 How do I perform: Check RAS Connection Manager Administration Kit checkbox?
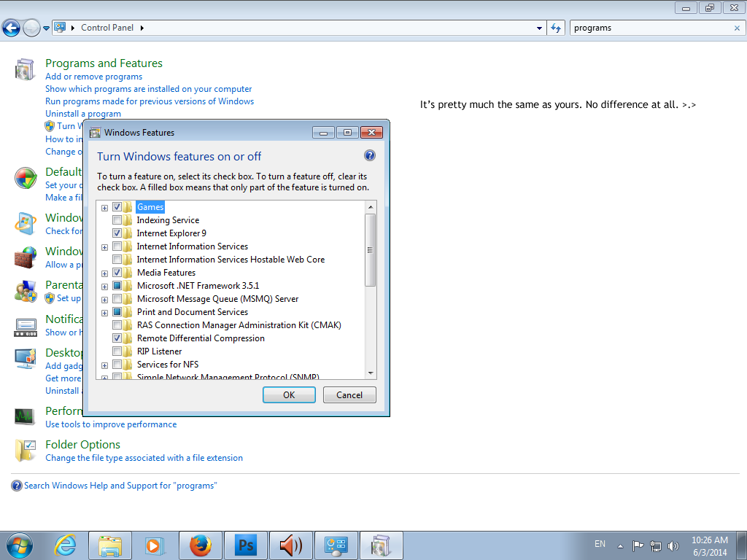click(117, 324)
